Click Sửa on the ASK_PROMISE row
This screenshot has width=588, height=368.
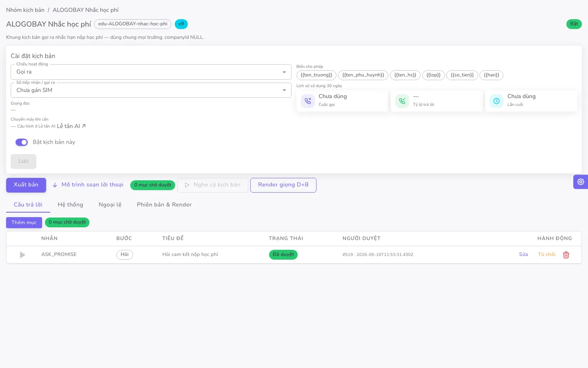(523, 254)
